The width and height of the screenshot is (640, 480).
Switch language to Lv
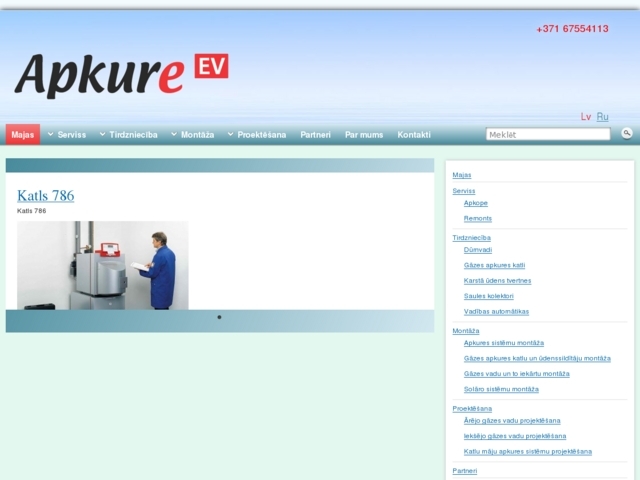[x=586, y=117]
